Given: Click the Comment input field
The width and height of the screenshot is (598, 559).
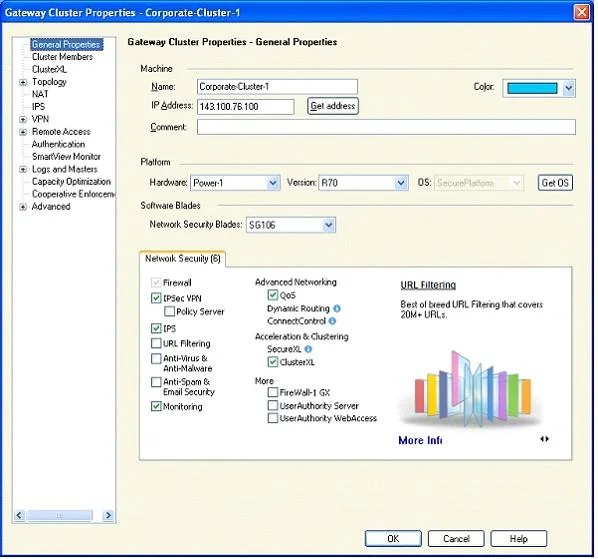Looking at the screenshot, I should tap(386, 127).
